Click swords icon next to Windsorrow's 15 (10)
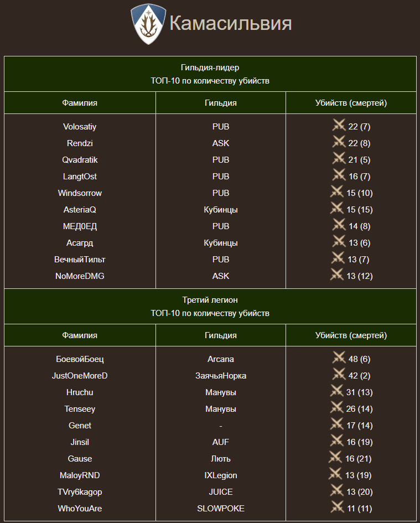This screenshot has height=523, width=420. (337, 192)
